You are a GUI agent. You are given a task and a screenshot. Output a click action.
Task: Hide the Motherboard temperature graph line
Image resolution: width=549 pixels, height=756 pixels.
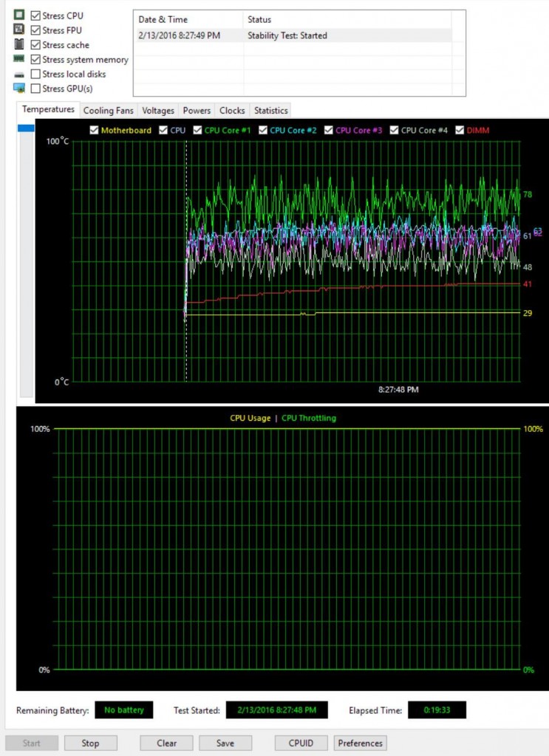point(94,130)
